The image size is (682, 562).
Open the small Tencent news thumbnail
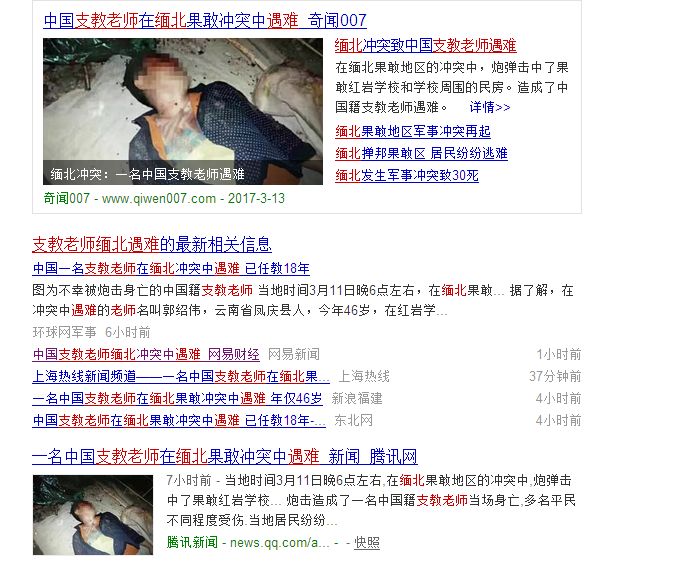(93, 515)
